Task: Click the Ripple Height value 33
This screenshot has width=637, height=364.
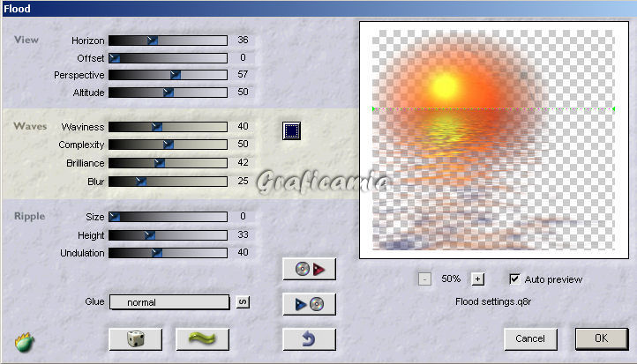Action: (243, 234)
